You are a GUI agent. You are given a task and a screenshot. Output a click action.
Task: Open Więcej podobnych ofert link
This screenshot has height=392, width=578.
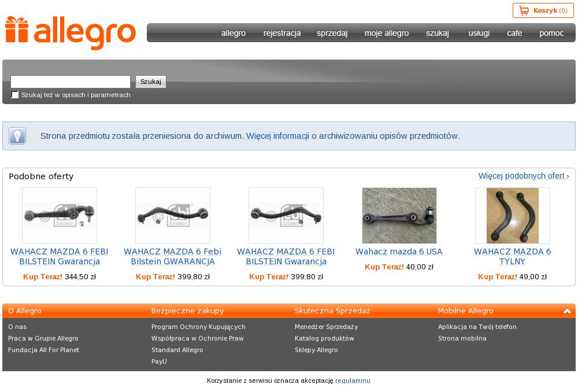pos(524,176)
